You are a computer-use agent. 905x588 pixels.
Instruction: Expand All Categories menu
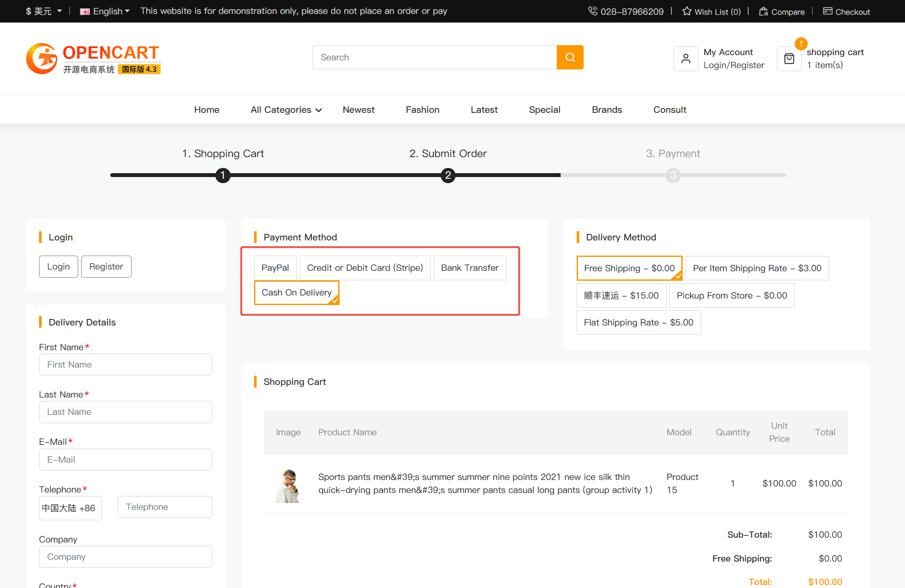[x=286, y=110]
